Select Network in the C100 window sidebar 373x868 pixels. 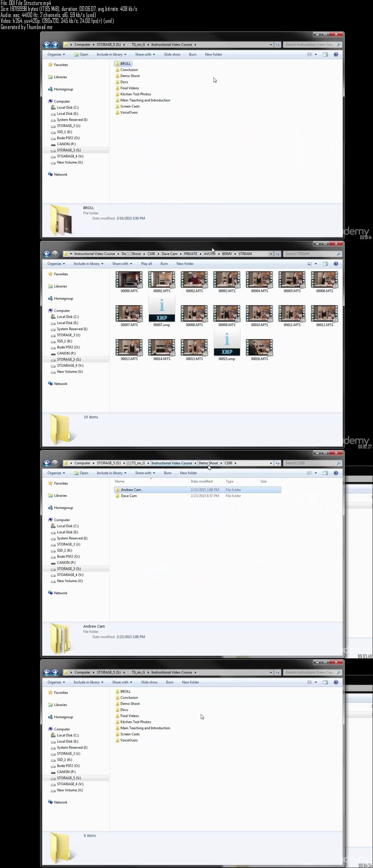point(58,593)
